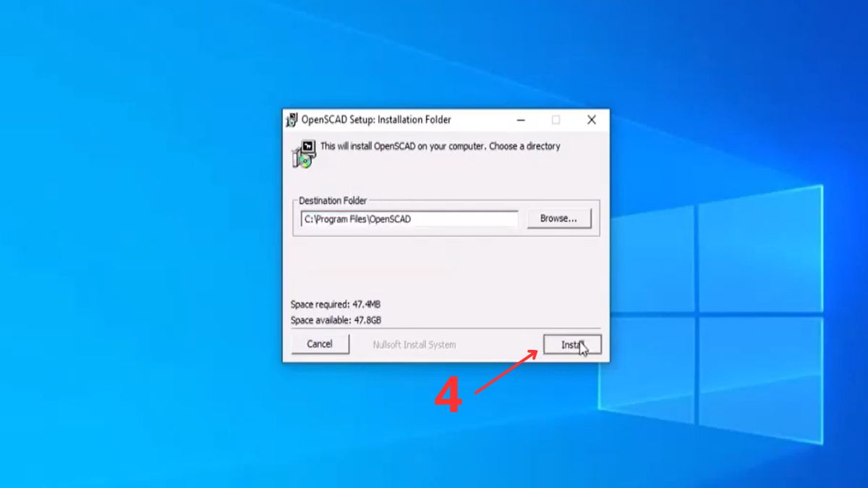Viewport: 868px width, 488px height.
Task: Click the 'OpenSCAD Setup: Installation Folder' title text
Action: tap(376, 120)
